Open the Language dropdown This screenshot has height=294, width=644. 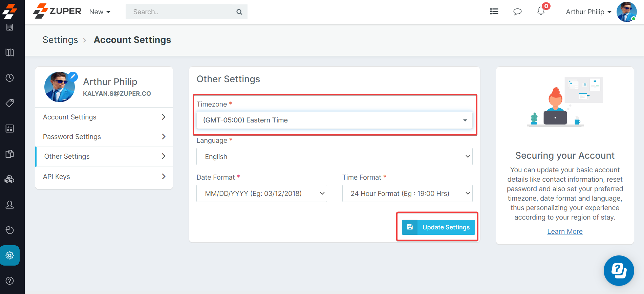(x=334, y=157)
